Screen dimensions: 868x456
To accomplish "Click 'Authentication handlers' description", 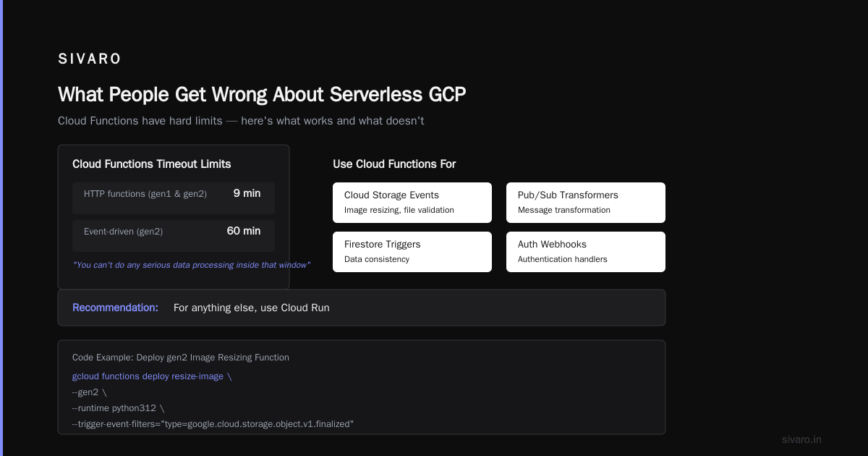I will click(563, 259).
